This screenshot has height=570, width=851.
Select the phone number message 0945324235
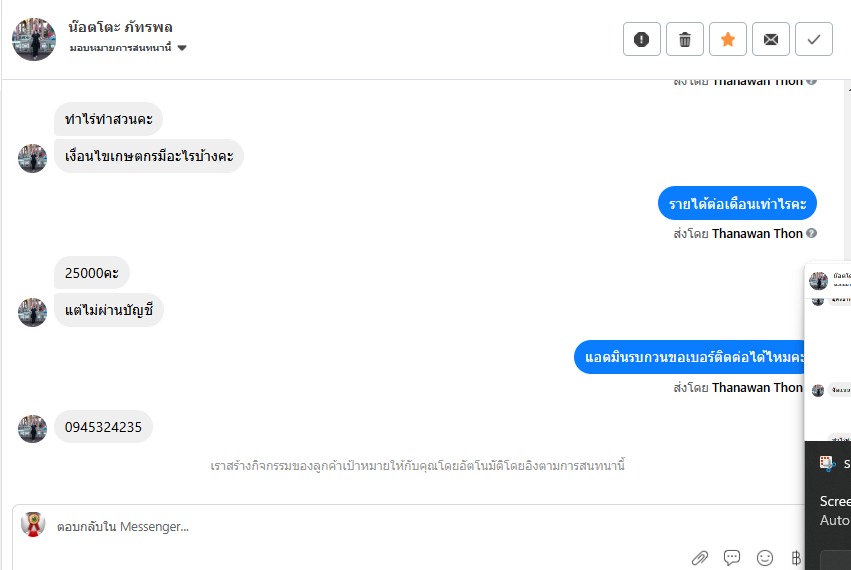pos(103,427)
